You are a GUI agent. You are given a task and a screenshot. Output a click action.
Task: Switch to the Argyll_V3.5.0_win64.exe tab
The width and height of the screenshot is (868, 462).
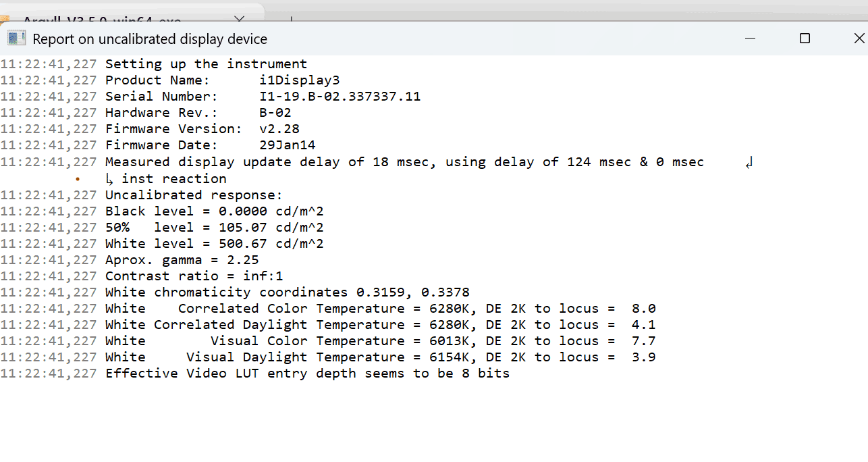pyautogui.click(x=101, y=20)
